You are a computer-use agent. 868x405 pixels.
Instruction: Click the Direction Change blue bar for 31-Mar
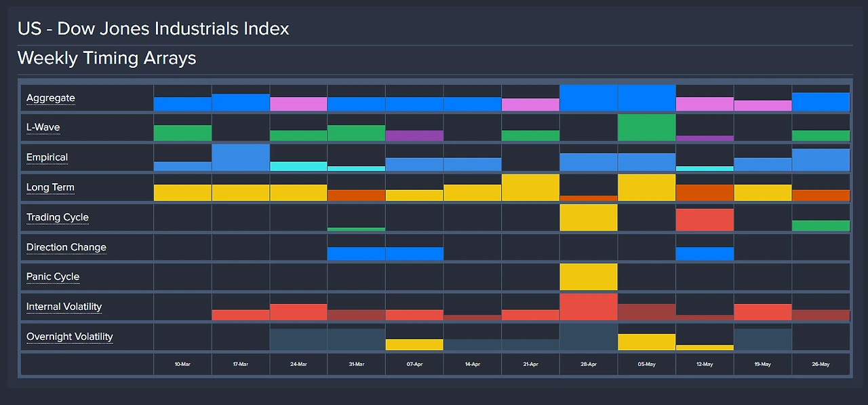coord(356,254)
